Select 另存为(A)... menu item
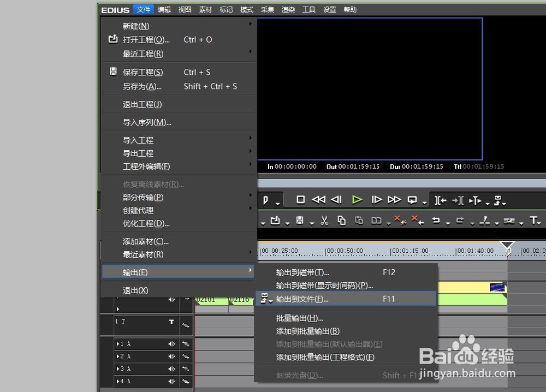The height and width of the screenshot is (392, 546). coord(179,86)
